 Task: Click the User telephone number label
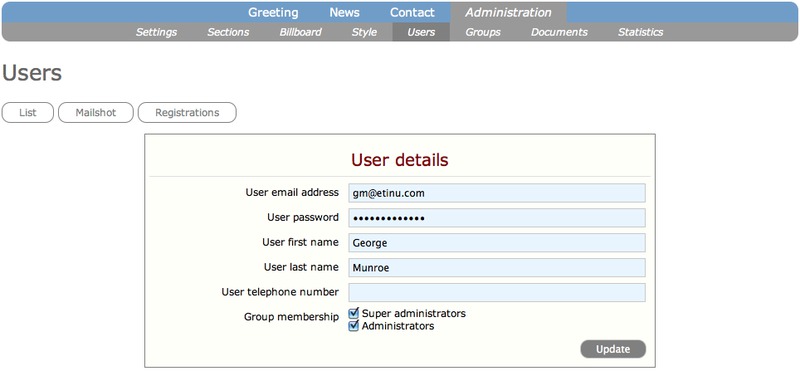pos(280,292)
